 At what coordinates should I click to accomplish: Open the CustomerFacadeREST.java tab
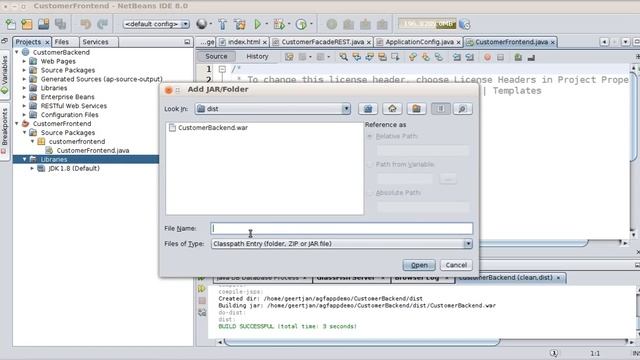coord(322,42)
